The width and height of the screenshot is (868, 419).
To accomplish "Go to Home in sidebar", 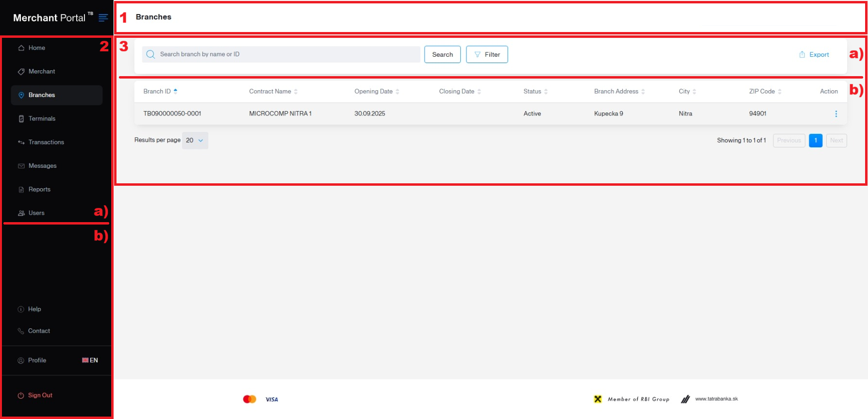I will coord(36,48).
